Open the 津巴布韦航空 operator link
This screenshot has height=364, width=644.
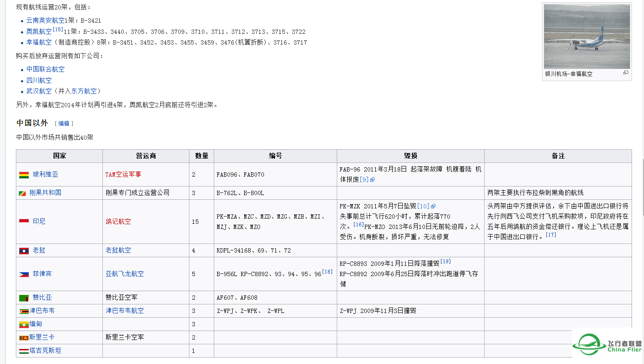pos(124,311)
